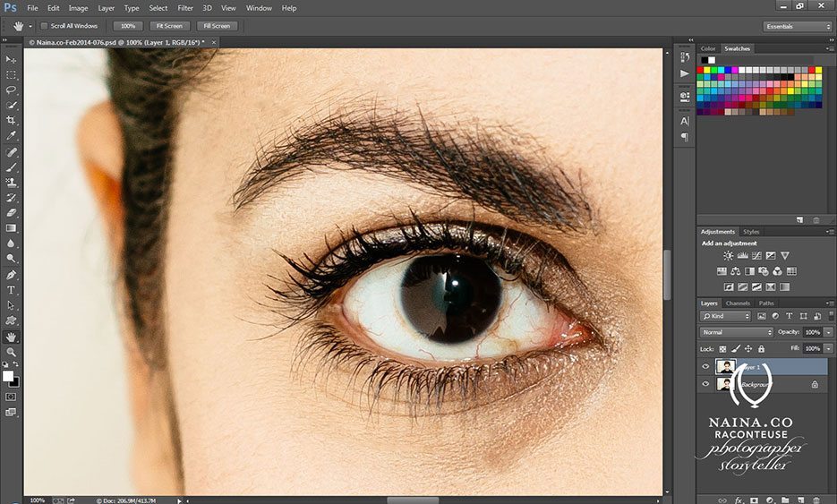Close the Naina.co-Feb2014-076.psd tab
This screenshot has height=504, width=837.
click(214, 42)
